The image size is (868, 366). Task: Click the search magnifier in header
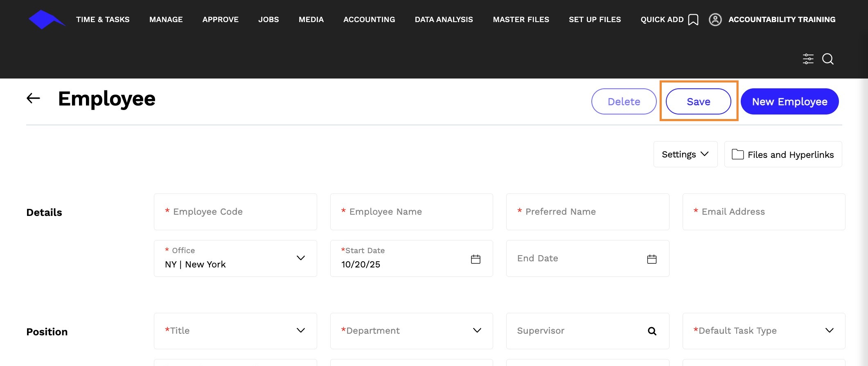point(828,59)
